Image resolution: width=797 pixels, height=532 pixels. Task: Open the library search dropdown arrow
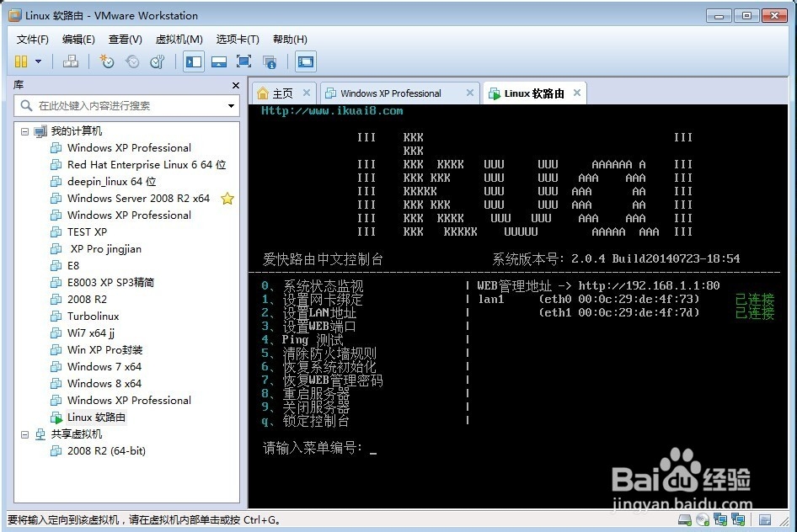point(232,105)
